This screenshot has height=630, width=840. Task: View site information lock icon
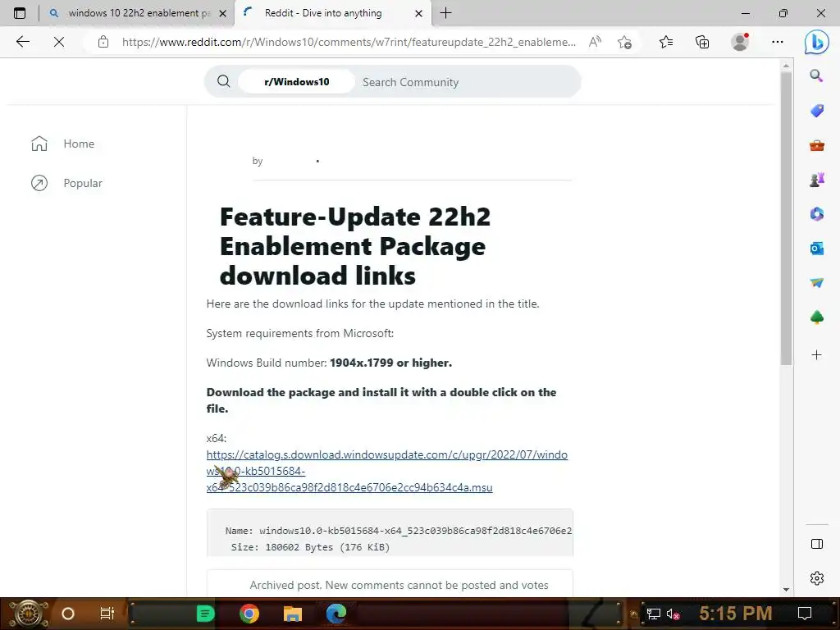pyautogui.click(x=103, y=42)
